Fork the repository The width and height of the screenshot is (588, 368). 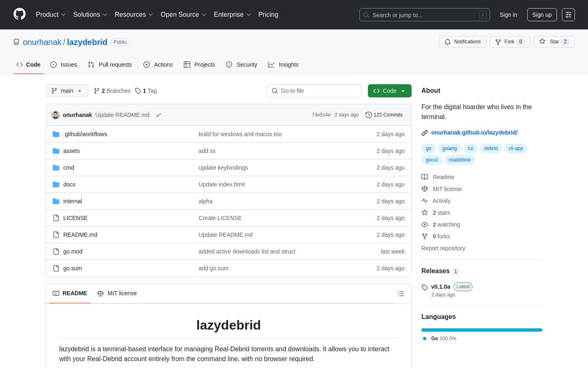[510, 42]
